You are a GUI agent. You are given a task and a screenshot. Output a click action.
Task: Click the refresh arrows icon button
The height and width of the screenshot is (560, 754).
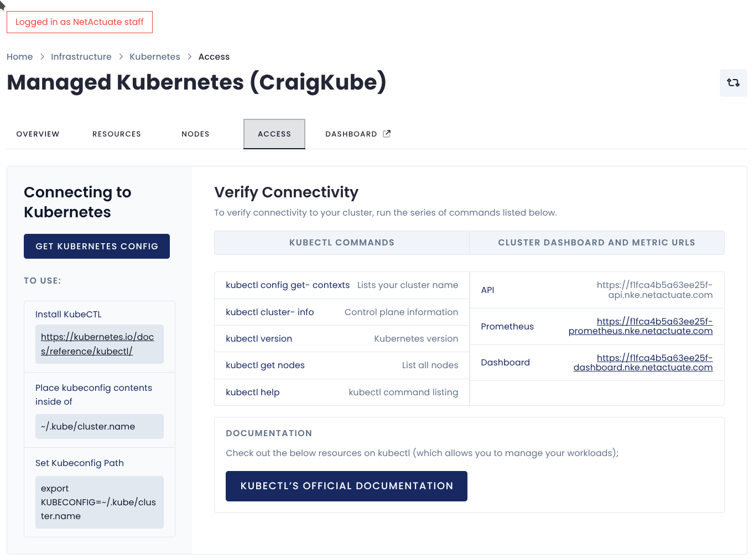click(733, 83)
